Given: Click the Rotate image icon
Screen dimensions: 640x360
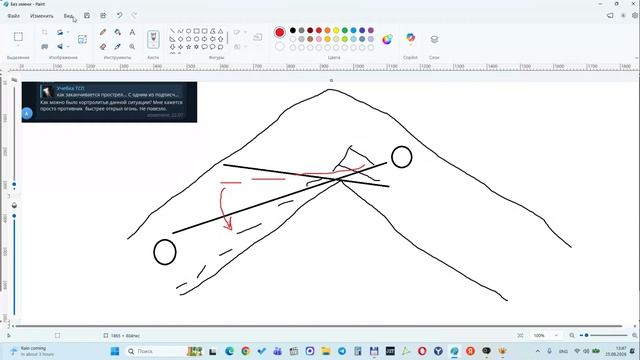Looking at the screenshot, I should (x=60, y=32).
